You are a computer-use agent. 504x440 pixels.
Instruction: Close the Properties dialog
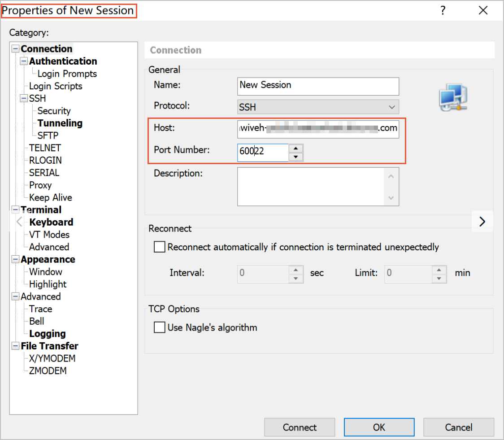tap(483, 10)
